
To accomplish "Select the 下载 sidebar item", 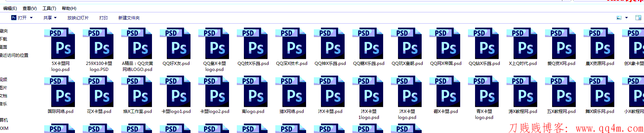I will 4,39.
